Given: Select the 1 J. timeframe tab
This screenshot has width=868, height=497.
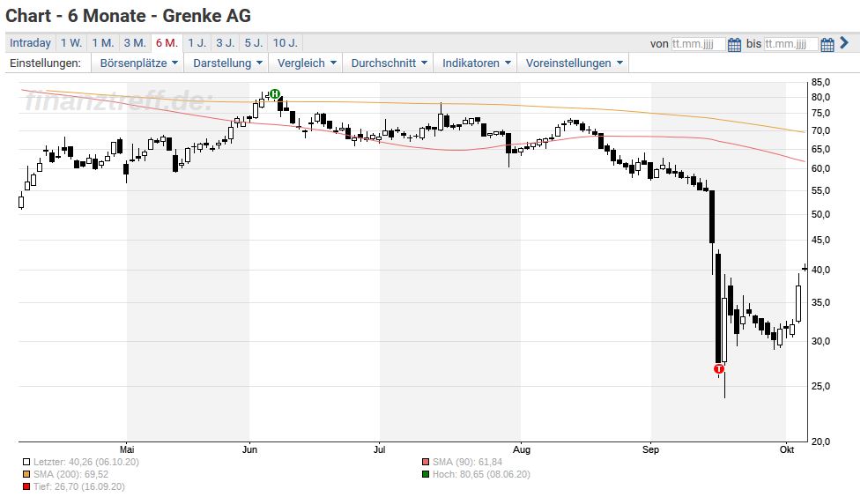Looking at the screenshot, I should point(197,43).
